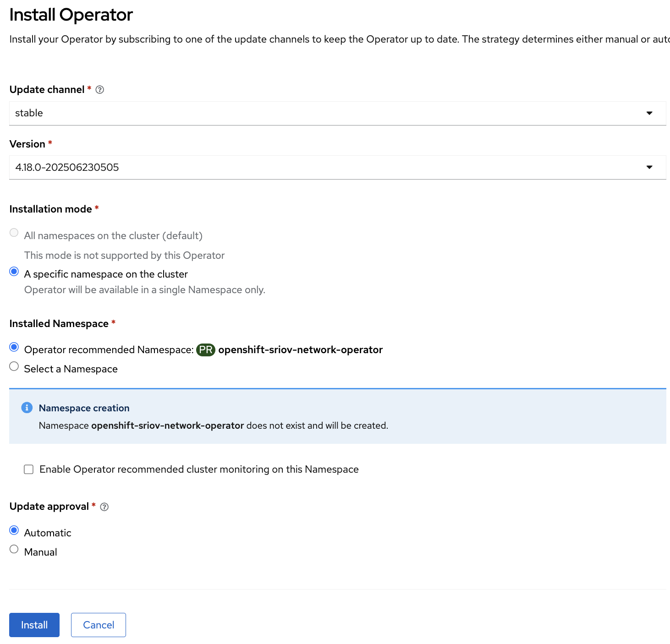Click the blue info icon in Namespace creation alert
The height and width of the screenshot is (644, 670).
click(x=27, y=408)
